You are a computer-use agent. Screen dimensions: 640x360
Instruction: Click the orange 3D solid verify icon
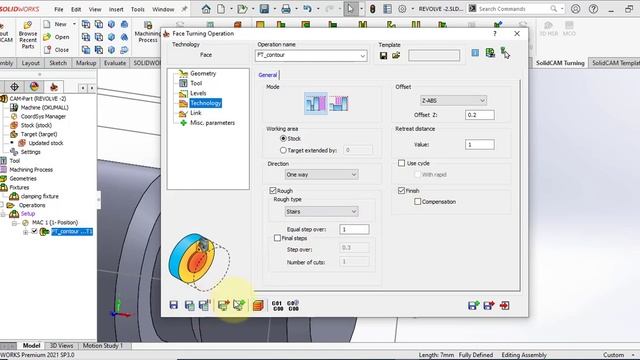coord(258,305)
